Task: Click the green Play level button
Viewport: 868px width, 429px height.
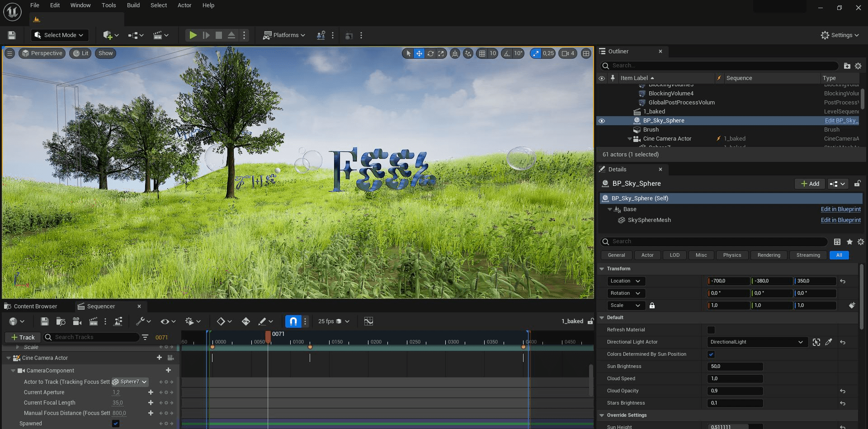Action: click(x=193, y=35)
